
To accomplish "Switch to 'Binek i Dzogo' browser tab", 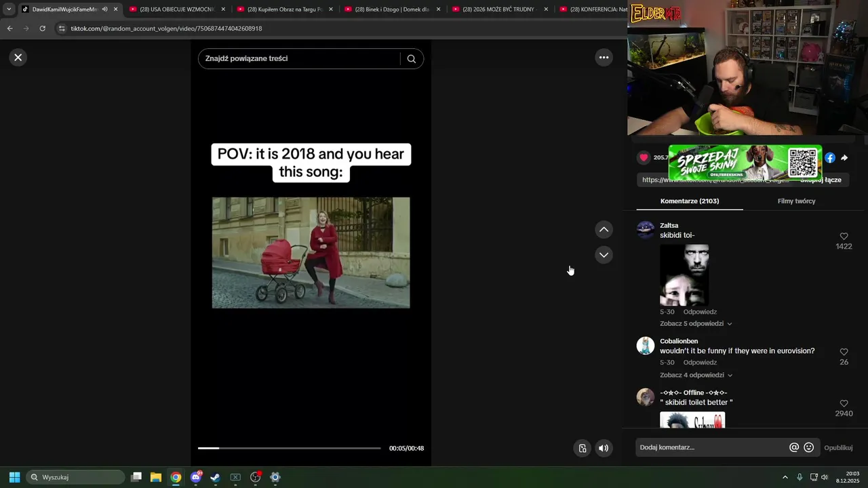I will (392, 9).
